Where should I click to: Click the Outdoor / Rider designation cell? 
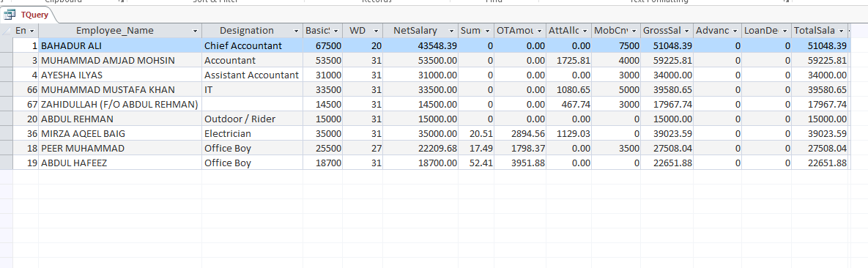(252, 119)
